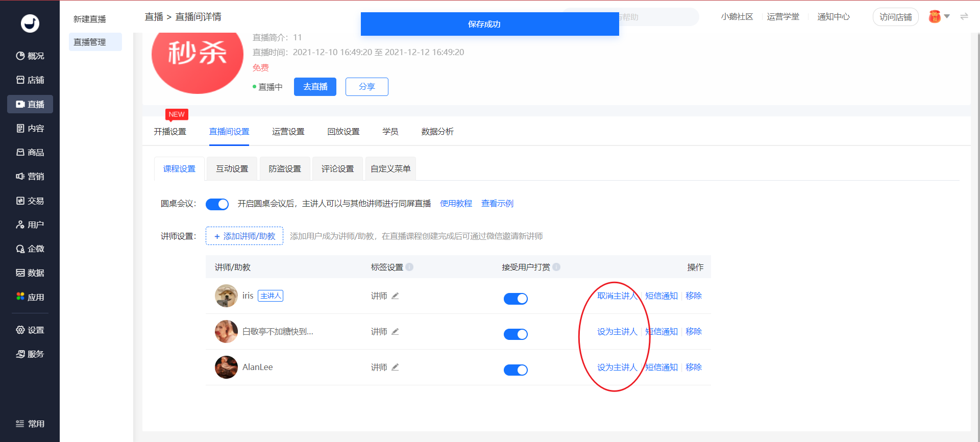
Task: Open the 使用教程 link
Action: tap(456, 204)
